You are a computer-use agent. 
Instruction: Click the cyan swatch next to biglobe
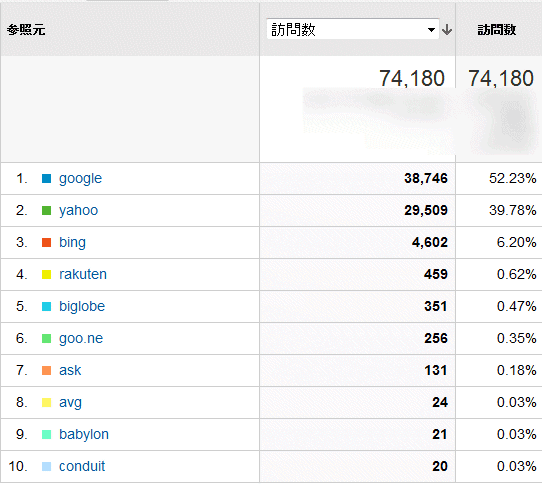46,306
